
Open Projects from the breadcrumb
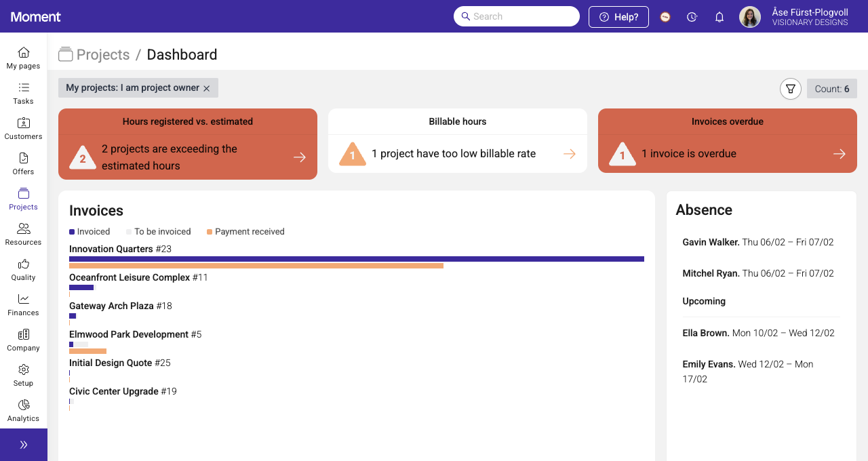tap(103, 54)
